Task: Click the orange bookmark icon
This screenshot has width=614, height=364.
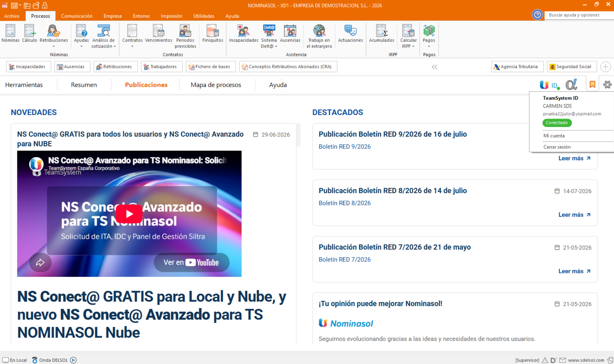Action: (x=592, y=85)
